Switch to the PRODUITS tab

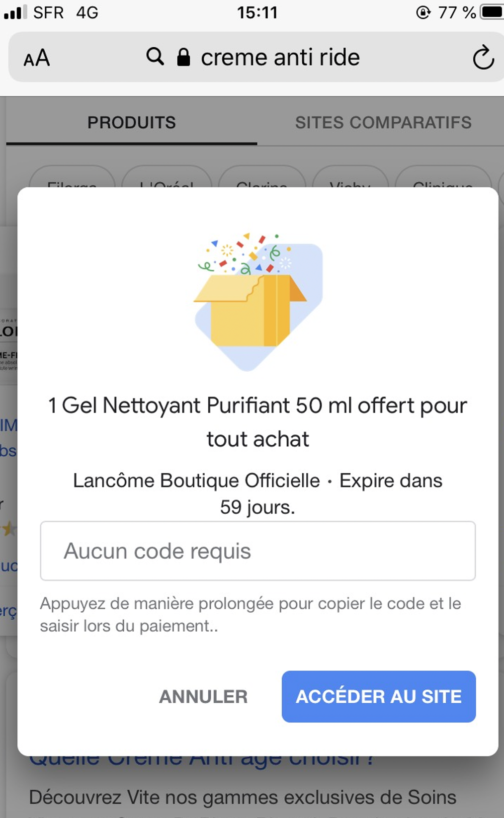click(132, 123)
